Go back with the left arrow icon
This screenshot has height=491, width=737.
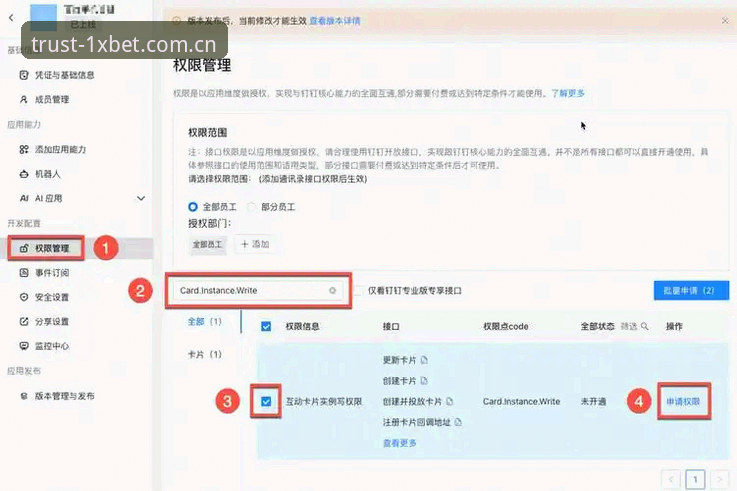click(x=11, y=17)
